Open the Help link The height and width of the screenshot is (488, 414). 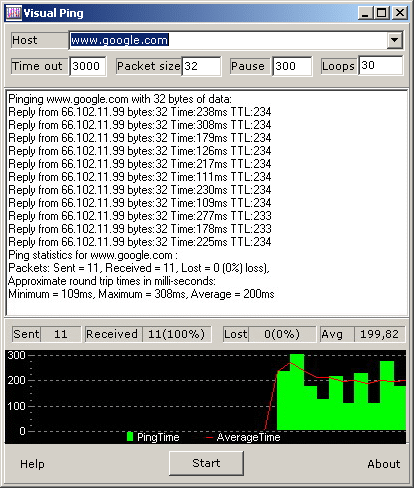(x=32, y=464)
